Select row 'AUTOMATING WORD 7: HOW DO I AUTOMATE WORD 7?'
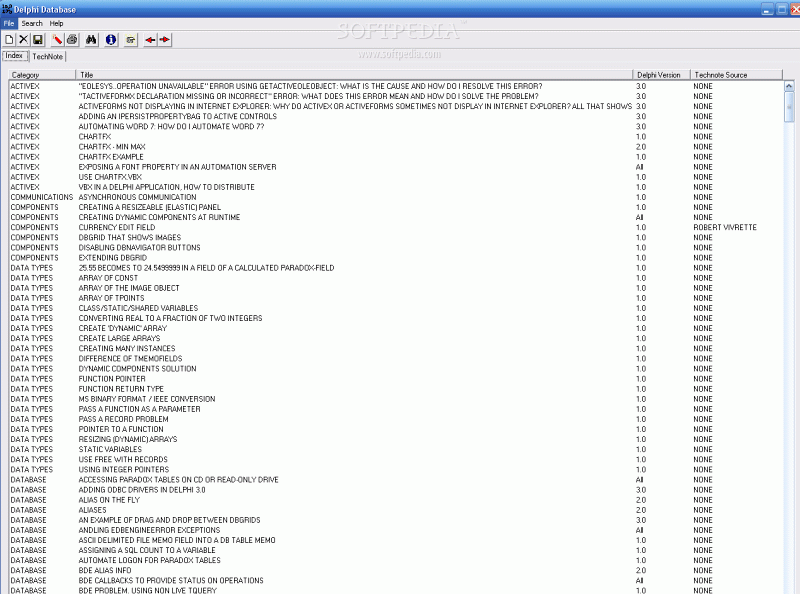 (396, 127)
